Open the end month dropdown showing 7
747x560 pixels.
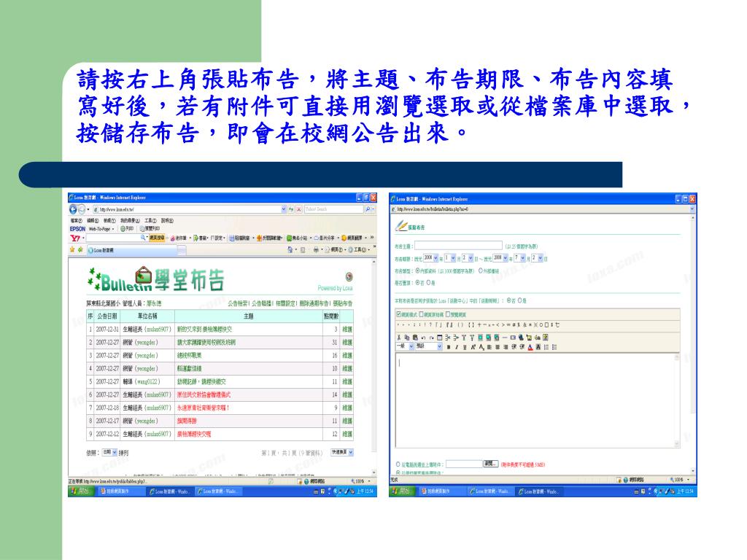click(519, 258)
